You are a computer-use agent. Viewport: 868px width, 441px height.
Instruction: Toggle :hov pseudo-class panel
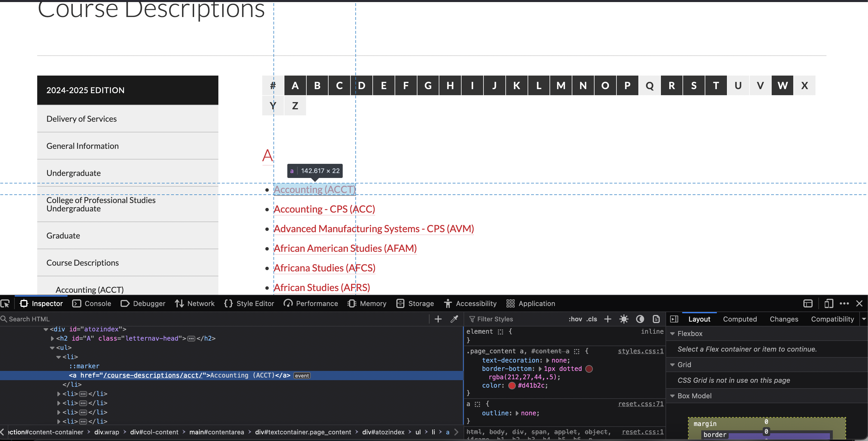point(575,319)
